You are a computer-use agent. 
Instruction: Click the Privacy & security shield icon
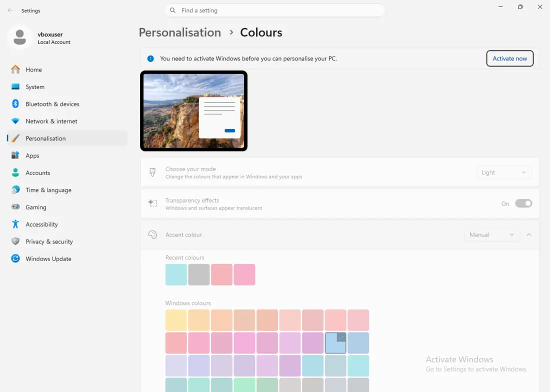click(x=15, y=241)
